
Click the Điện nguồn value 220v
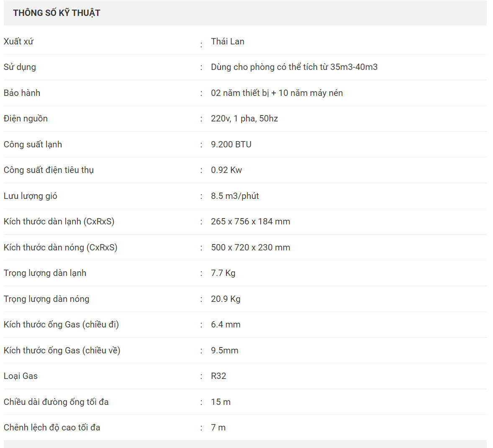221,118
